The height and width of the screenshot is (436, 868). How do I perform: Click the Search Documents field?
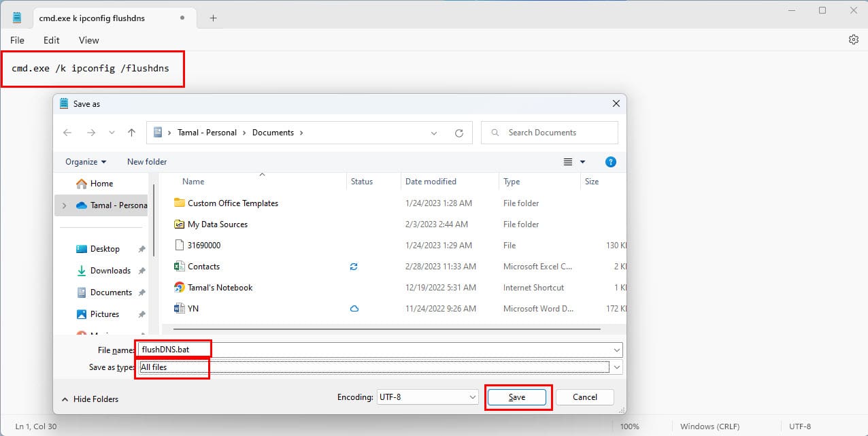click(550, 133)
